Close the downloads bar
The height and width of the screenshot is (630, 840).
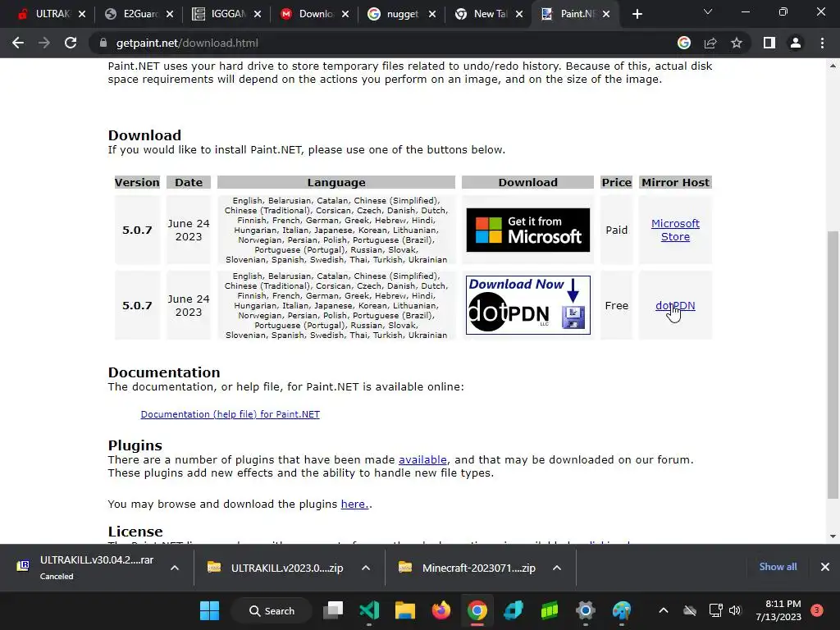(825, 567)
